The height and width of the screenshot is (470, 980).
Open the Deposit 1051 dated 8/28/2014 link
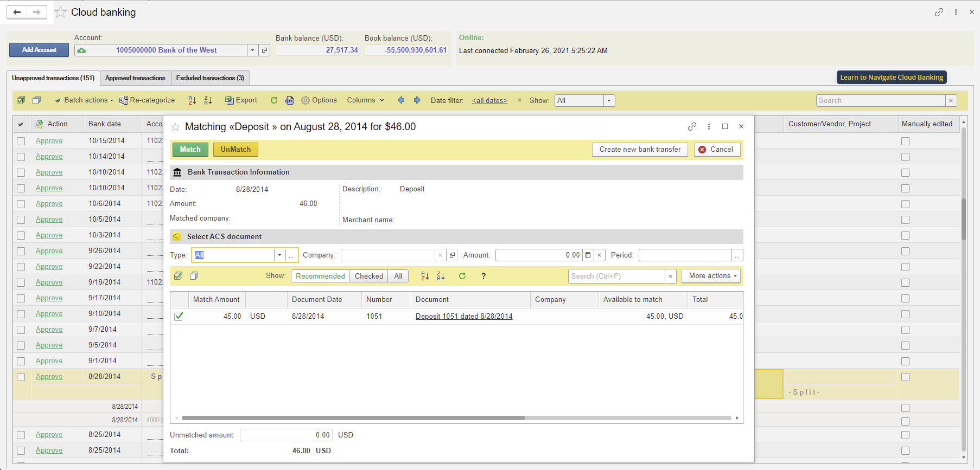pyautogui.click(x=464, y=317)
